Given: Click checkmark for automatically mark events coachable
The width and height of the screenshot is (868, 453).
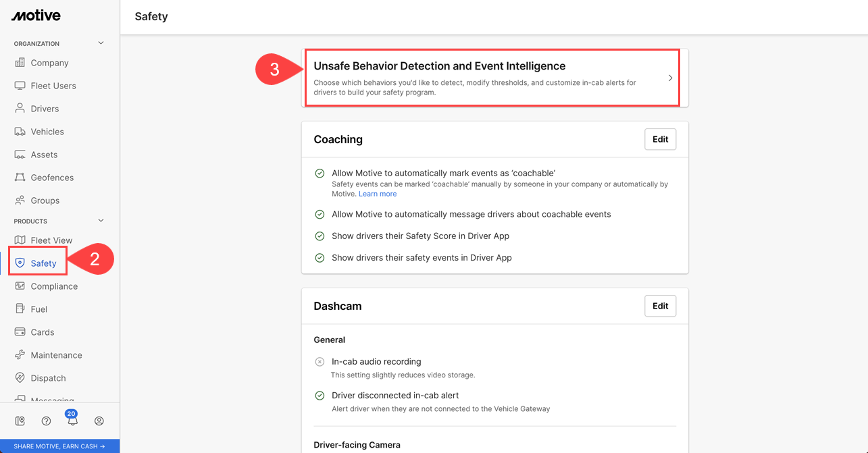Looking at the screenshot, I should [320, 174].
